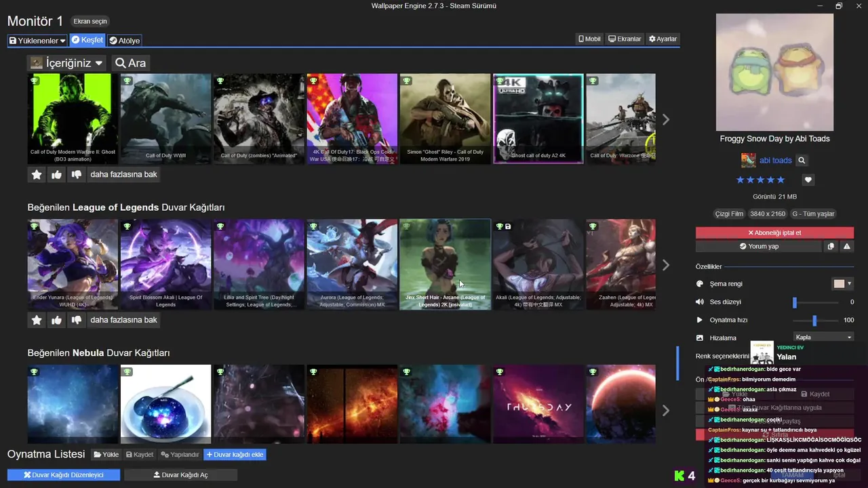The height and width of the screenshot is (488, 868).
Task: Add Froggy Snow Day to favorites heart
Action: coord(808,180)
